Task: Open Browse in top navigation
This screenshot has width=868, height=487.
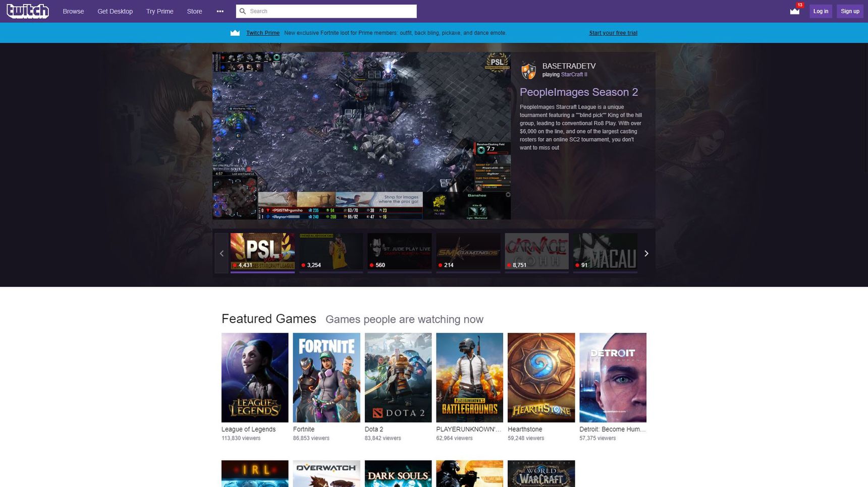Action: 73,11
